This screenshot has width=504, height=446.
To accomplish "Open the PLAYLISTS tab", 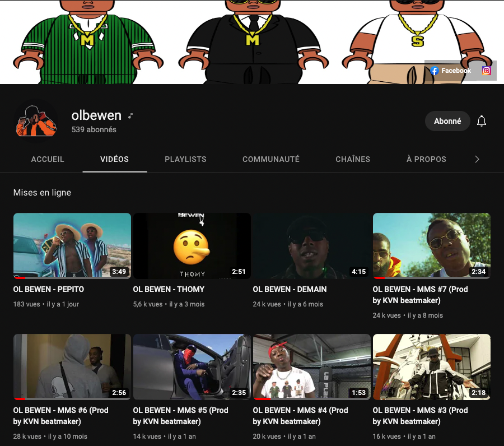I will coord(185,159).
